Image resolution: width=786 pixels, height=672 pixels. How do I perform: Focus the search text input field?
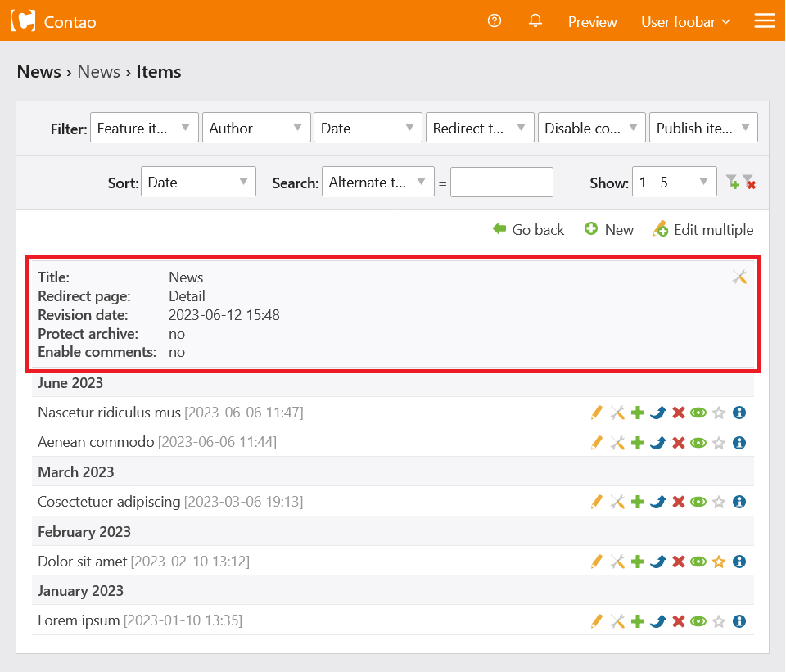[501, 182]
